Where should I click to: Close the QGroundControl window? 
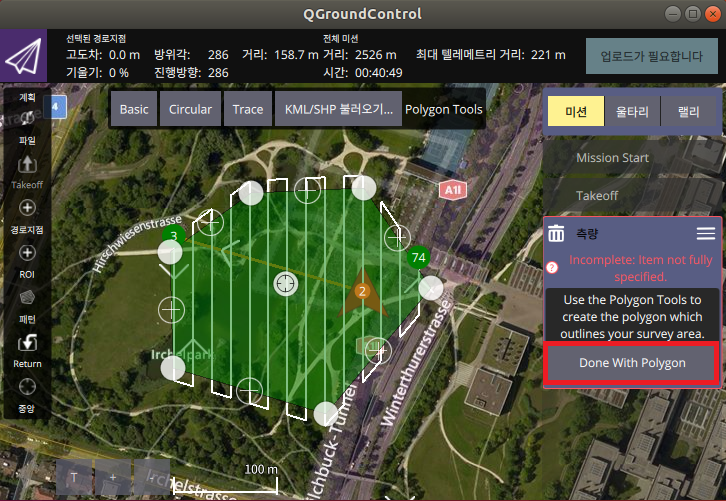coord(713,14)
